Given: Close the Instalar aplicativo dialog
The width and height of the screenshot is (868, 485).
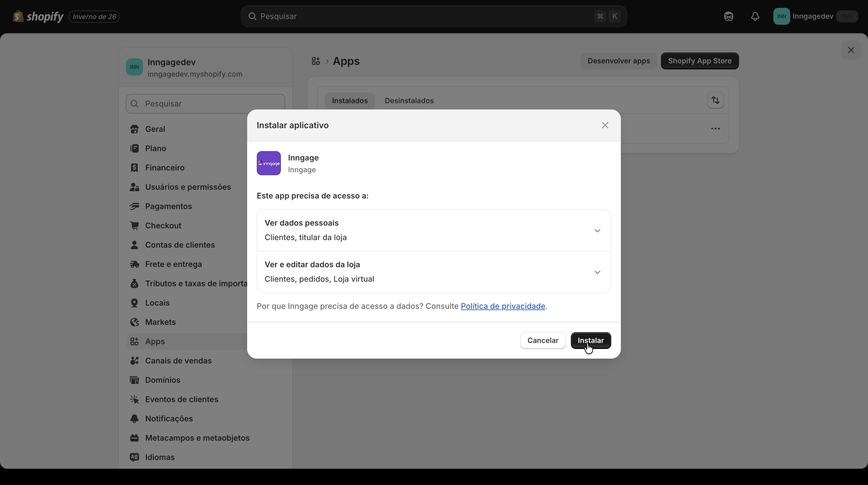Looking at the screenshot, I should (605, 125).
